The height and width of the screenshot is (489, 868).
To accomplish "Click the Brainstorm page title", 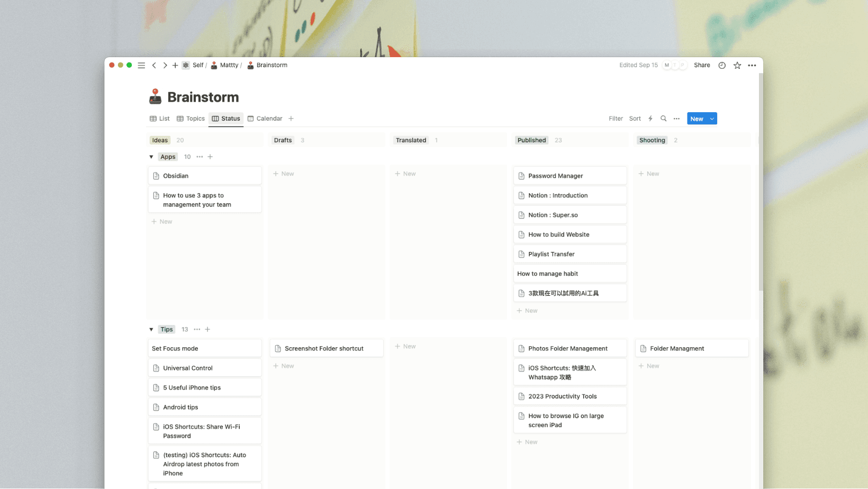I will 203,97.
